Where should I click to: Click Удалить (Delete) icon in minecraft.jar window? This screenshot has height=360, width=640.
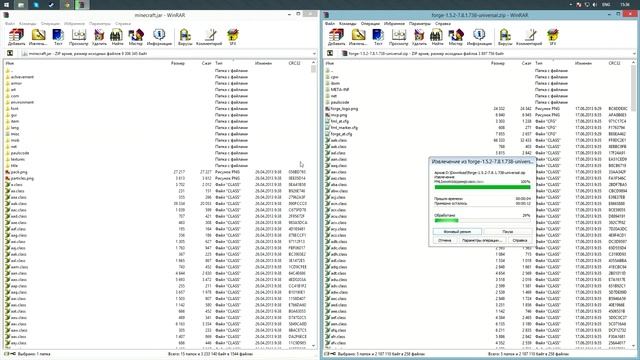pos(99,37)
